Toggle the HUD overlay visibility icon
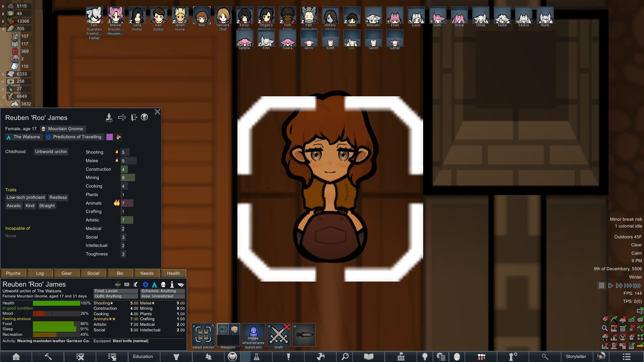Image resolution: width=644 pixels, height=362 pixels. pyautogui.click(x=631, y=320)
